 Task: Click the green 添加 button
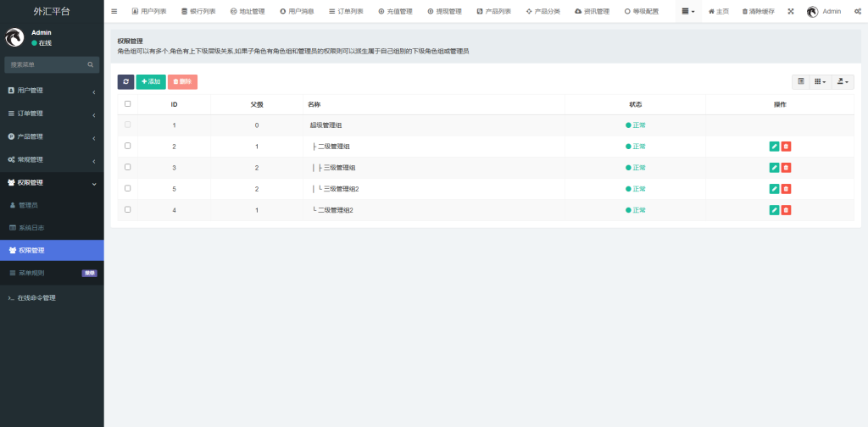[151, 81]
